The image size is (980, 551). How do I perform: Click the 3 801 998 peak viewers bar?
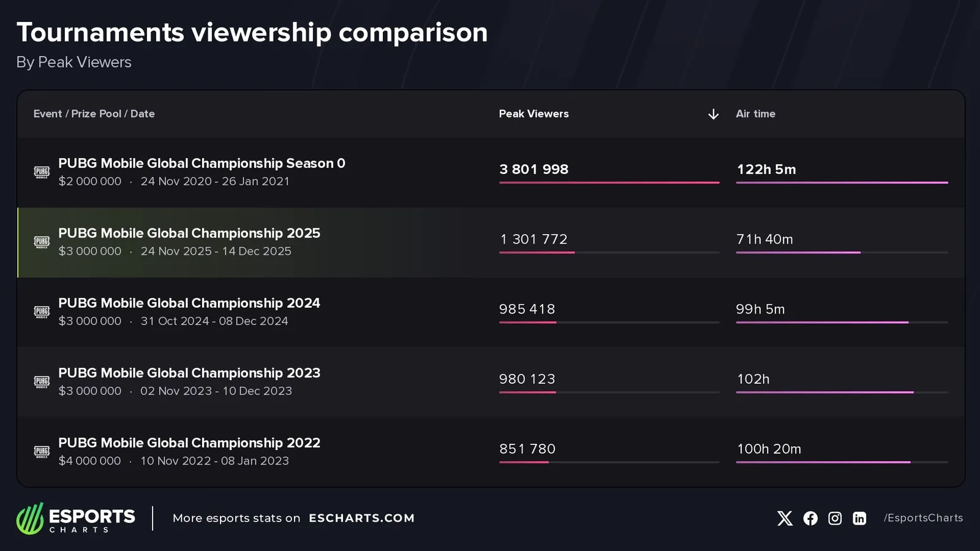pos(609,182)
